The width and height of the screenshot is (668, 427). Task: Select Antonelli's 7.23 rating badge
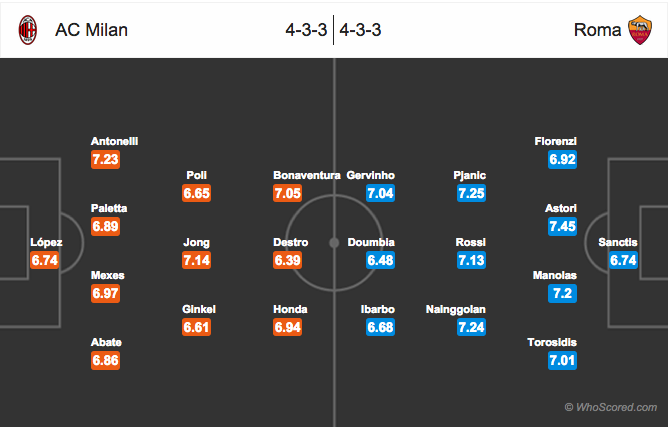pos(105,159)
